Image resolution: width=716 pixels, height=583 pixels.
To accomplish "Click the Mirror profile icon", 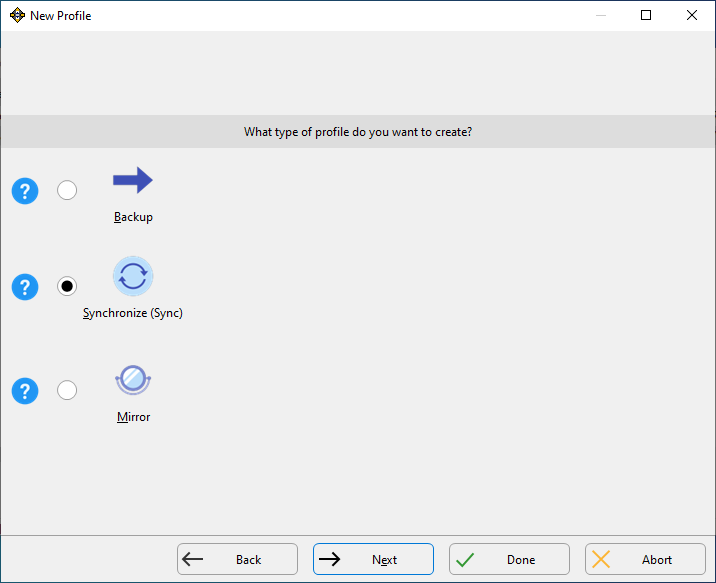I will [133, 380].
